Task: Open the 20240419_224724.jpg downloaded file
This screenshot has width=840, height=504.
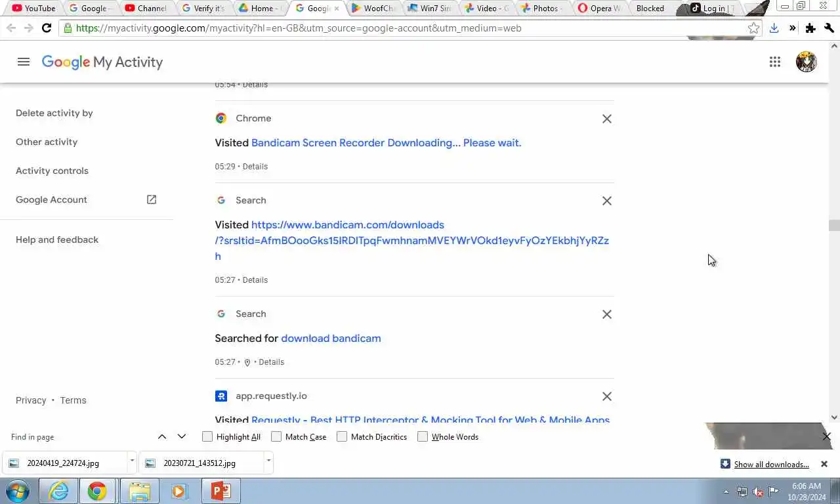Action: click(65, 463)
